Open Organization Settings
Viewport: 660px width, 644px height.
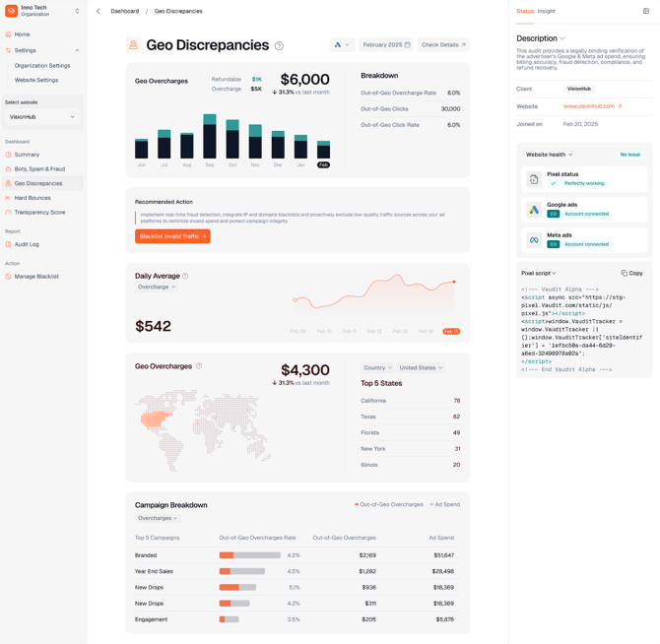click(42, 66)
